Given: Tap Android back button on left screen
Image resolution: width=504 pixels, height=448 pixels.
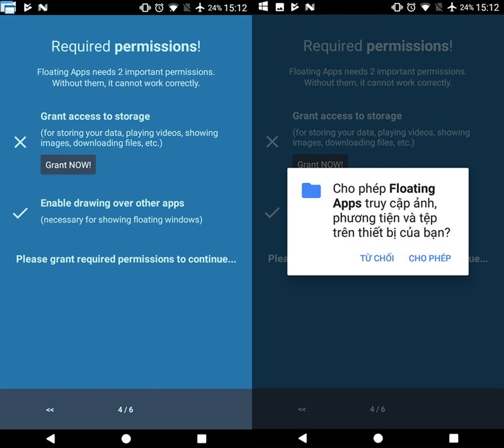Looking at the screenshot, I should click(50, 439).
